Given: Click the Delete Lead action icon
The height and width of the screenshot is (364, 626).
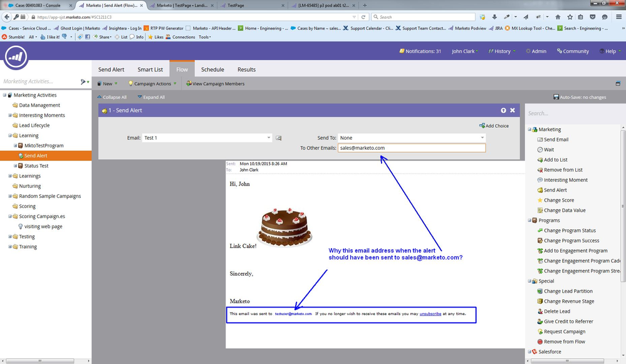Looking at the screenshot, I should (540, 311).
